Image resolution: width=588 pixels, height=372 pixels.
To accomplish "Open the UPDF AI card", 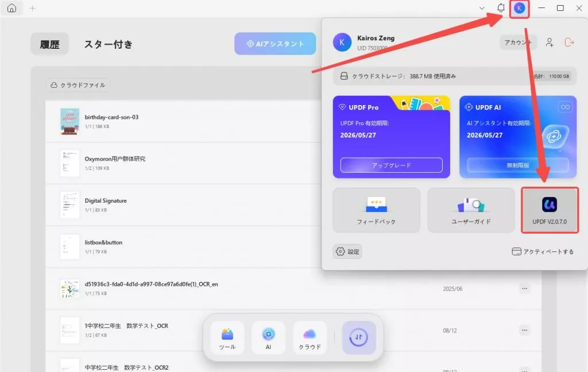I will (518, 137).
